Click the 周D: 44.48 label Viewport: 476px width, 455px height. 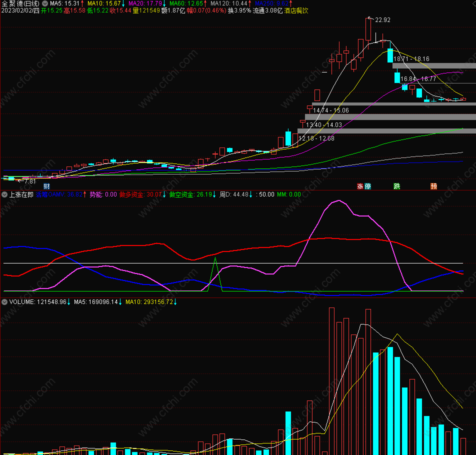[x=234, y=194]
